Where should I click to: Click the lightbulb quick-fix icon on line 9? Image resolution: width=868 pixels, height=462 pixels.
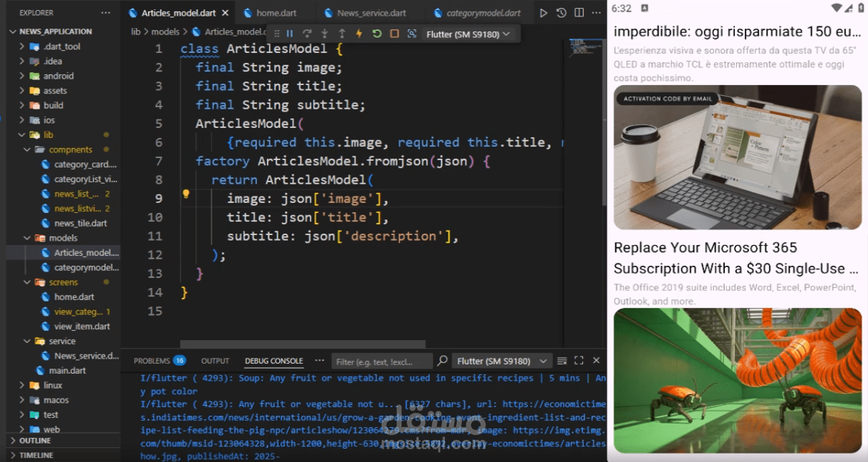(x=186, y=194)
